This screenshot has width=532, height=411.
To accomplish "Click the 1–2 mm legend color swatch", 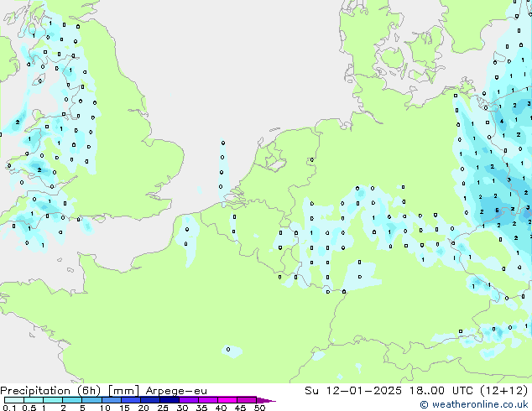I will tap(53, 400).
